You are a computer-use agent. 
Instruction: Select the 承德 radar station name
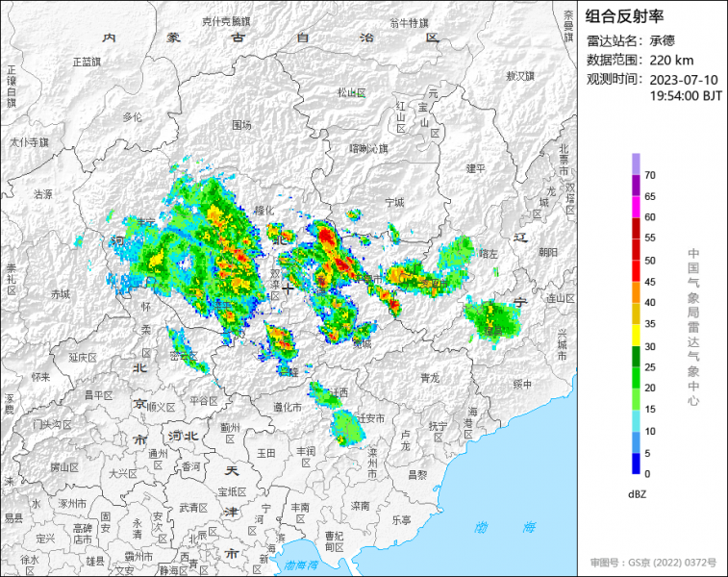tap(663, 40)
